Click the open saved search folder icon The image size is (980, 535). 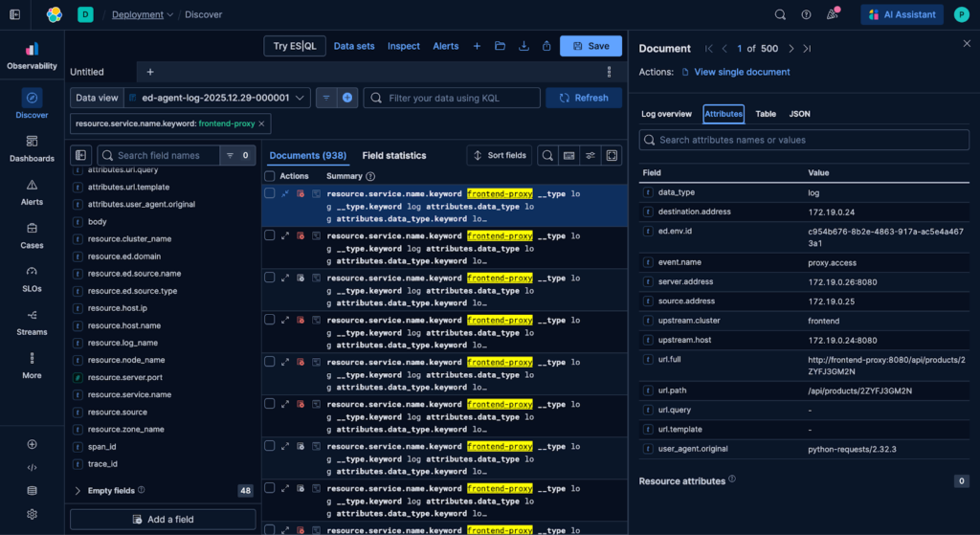pos(500,46)
